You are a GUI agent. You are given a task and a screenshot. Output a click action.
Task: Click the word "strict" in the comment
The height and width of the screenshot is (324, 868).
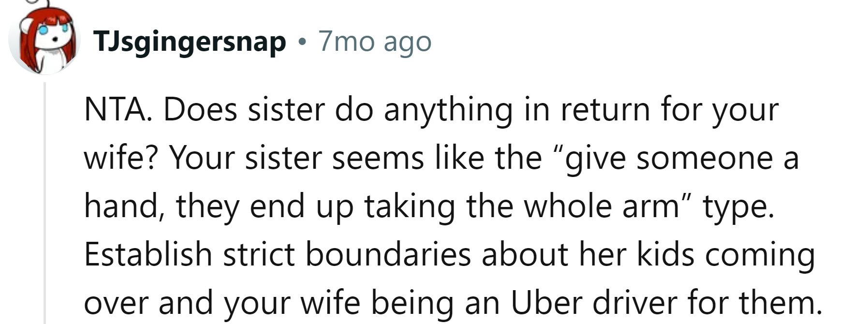tap(259, 254)
